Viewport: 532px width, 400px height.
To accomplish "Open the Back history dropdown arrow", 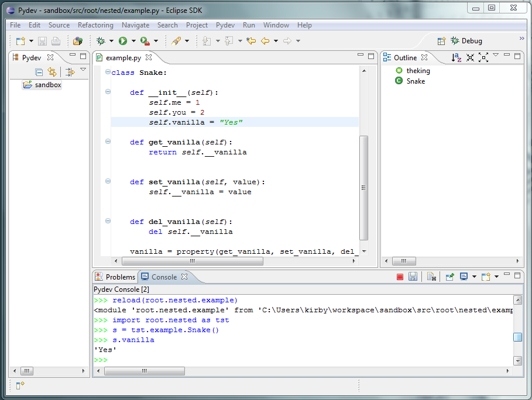I will point(276,41).
